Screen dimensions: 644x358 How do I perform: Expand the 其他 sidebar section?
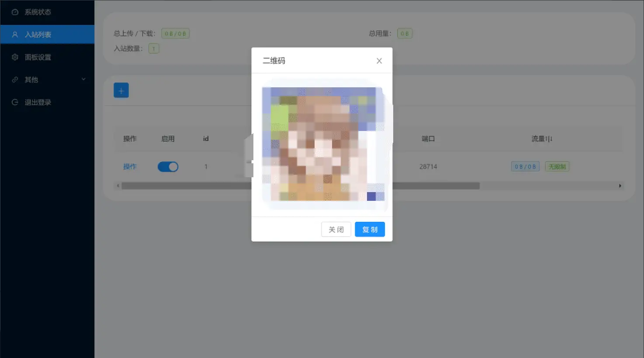pos(83,79)
